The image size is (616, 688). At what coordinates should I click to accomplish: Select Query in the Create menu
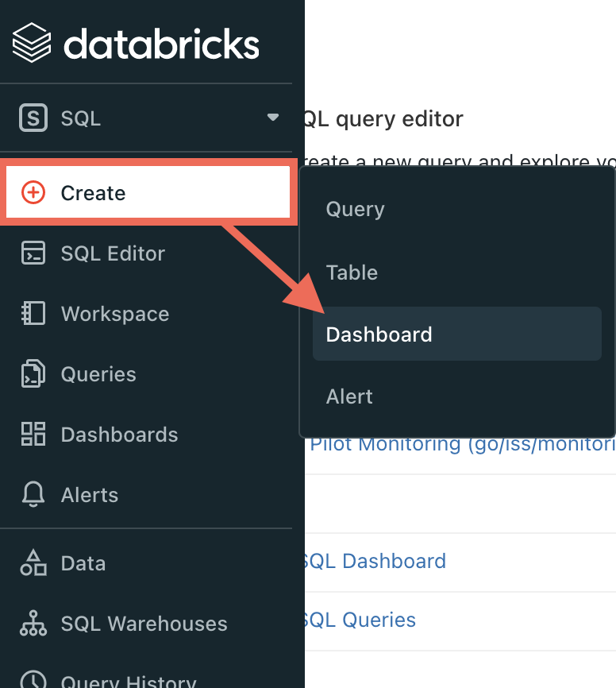354,209
